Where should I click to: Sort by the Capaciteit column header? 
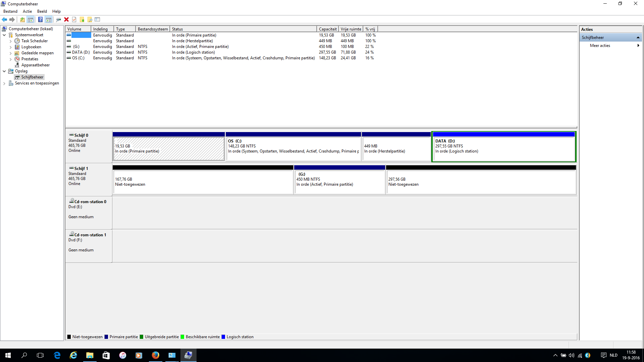(327, 29)
